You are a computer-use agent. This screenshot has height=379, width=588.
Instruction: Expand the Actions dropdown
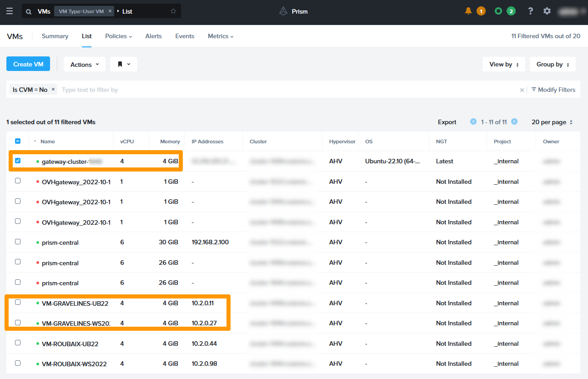coord(85,65)
